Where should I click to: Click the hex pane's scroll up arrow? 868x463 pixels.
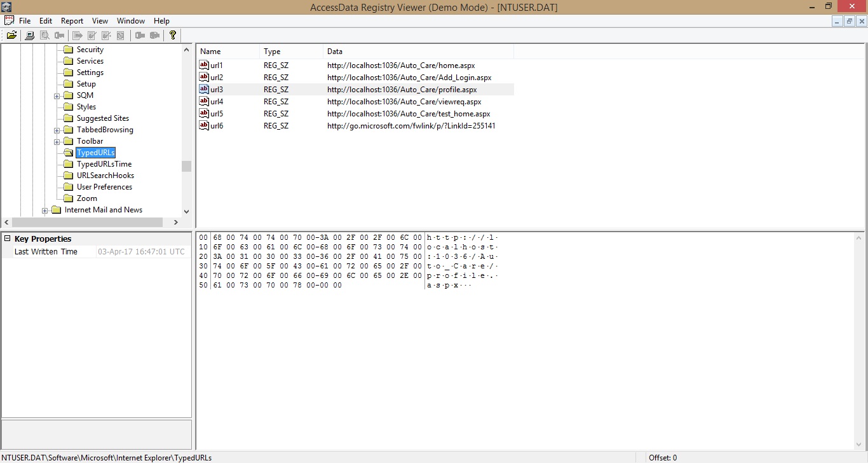(859, 238)
